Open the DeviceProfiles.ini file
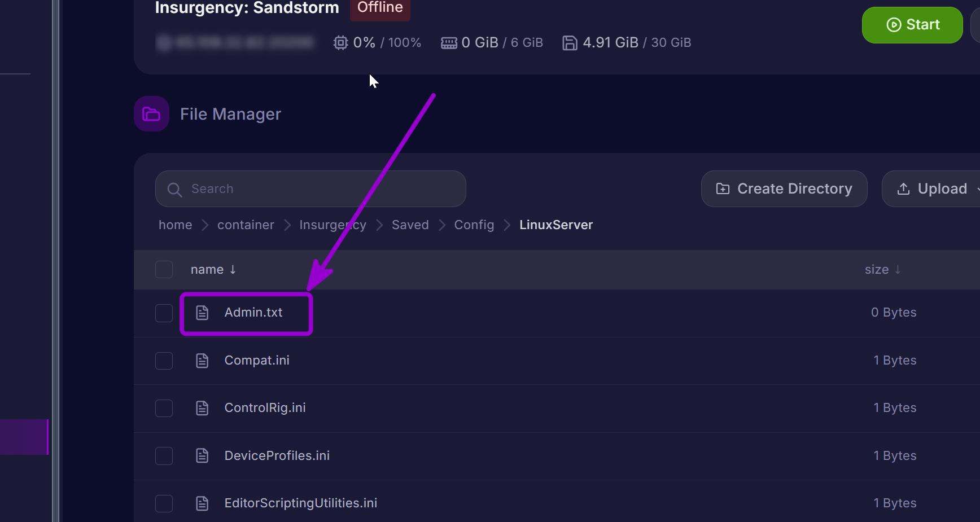Image resolution: width=980 pixels, height=522 pixels. click(277, 455)
